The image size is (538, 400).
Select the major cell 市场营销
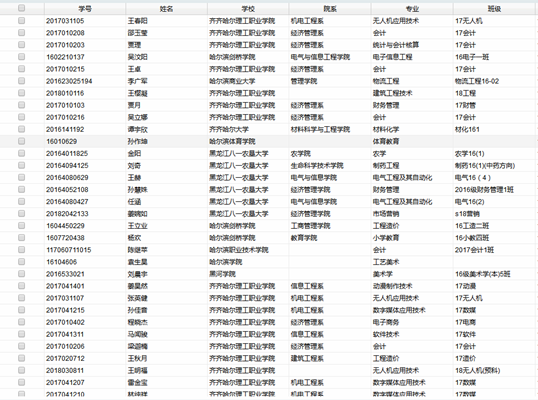coord(386,214)
